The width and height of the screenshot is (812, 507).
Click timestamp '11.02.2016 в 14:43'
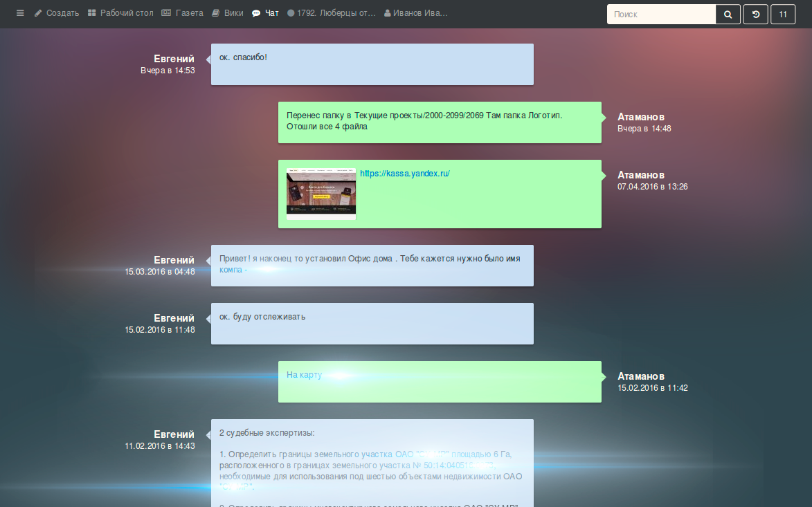pos(160,446)
